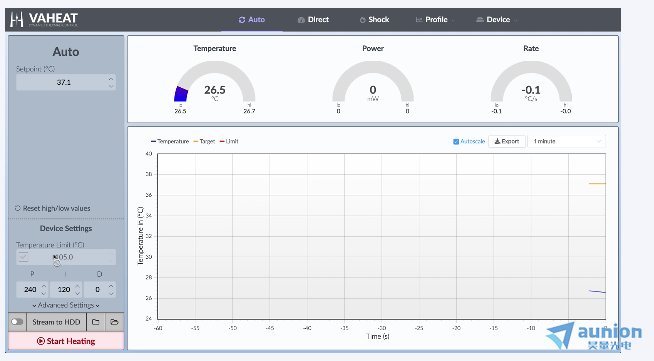Viewport: 654px width, 361px height.
Task: Decrease the Setpoint value with the down arrow
Action: point(111,86)
